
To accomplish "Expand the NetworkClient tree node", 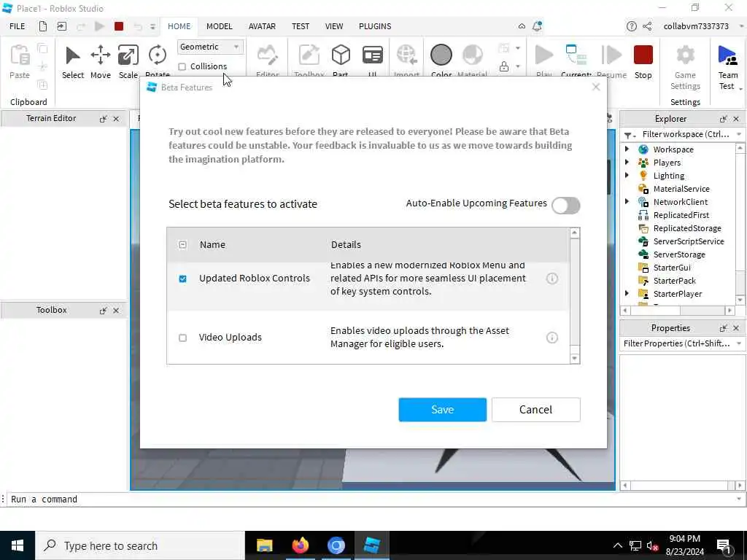I will (x=627, y=202).
